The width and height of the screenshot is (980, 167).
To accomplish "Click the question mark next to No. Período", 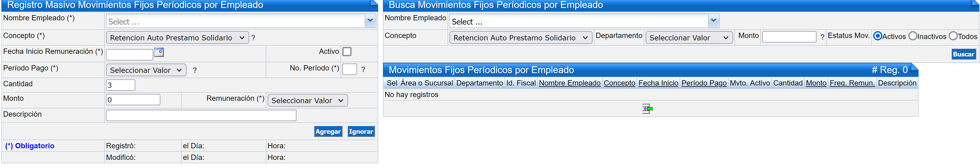I will 363,70.
